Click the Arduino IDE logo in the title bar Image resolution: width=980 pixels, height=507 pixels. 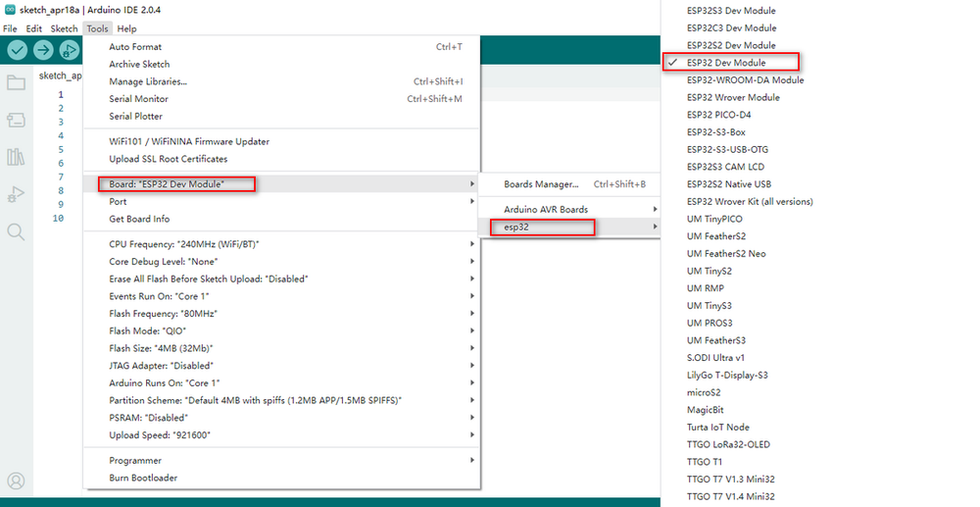tap(10, 10)
